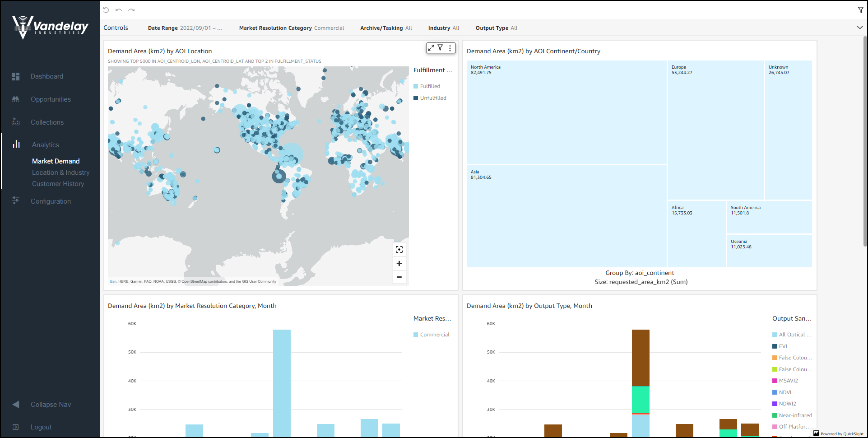Screen dimensions: 868x438
Task: Click the Dashboard grid icon
Action: [x=16, y=76]
